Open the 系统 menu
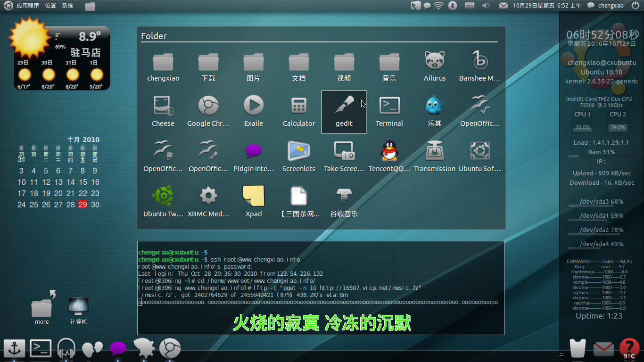 coord(67,6)
